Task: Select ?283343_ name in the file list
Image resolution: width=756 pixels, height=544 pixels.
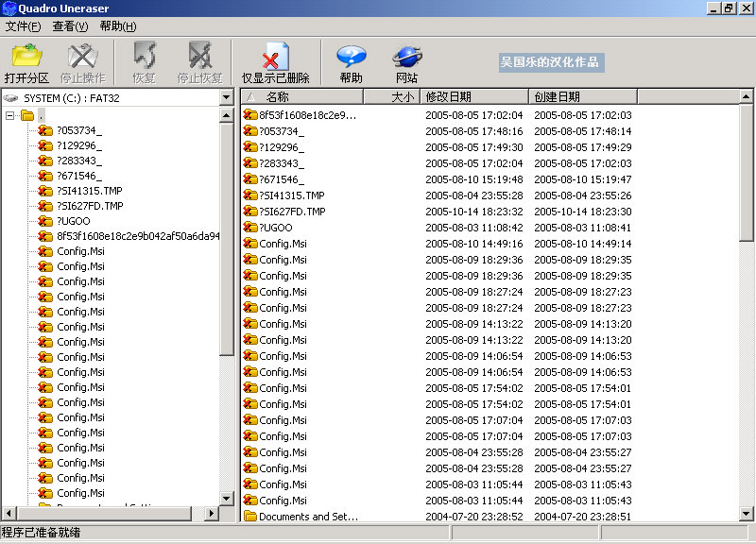Action: (282, 163)
